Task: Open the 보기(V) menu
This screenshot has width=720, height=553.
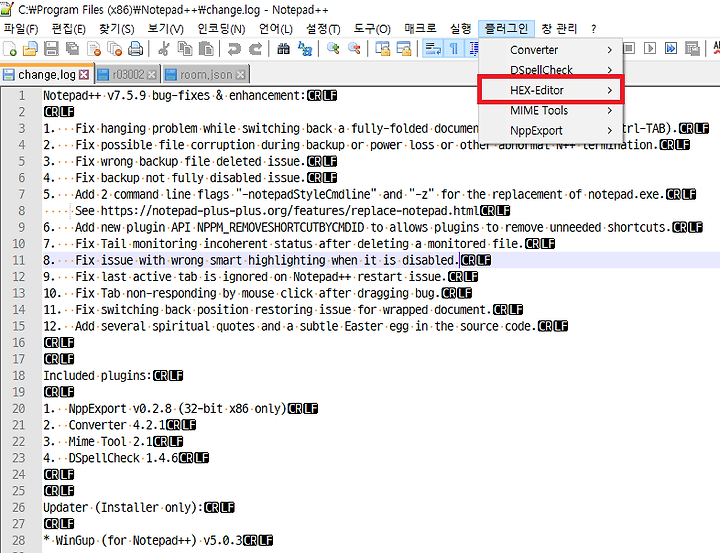Action: tap(165, 29)
